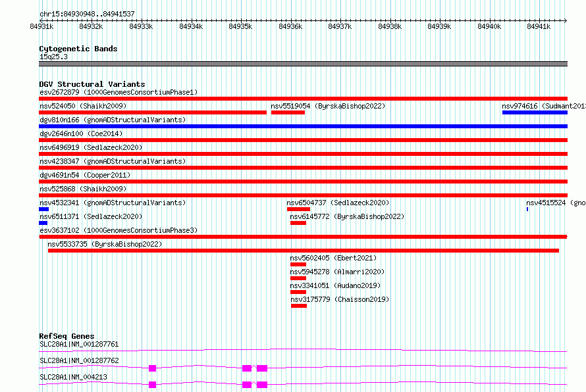The image size is (586, 392).
Task: Open nsv5602405 (Ebert2021) label
Action: point(333,258)
